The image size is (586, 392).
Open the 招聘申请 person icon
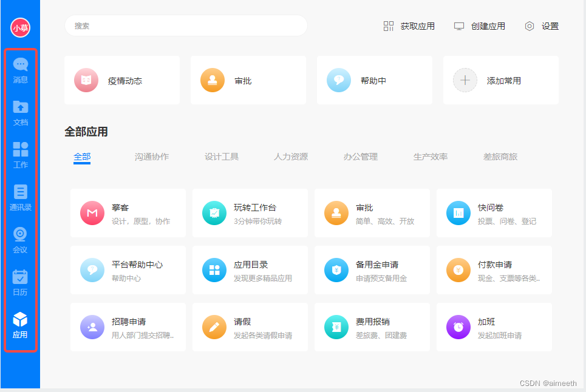click(x=92, y=327)
